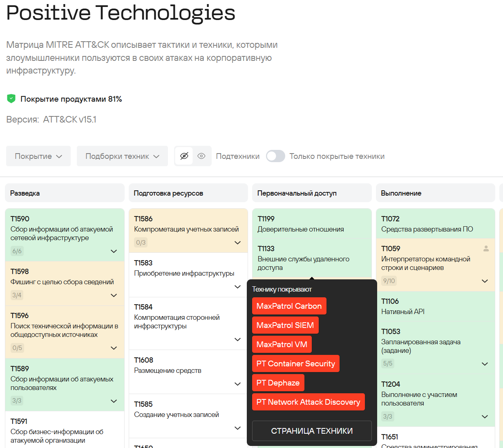Click the 3/3 badge on T1589
Screen dimensions: 503x448
coord(17,401)
